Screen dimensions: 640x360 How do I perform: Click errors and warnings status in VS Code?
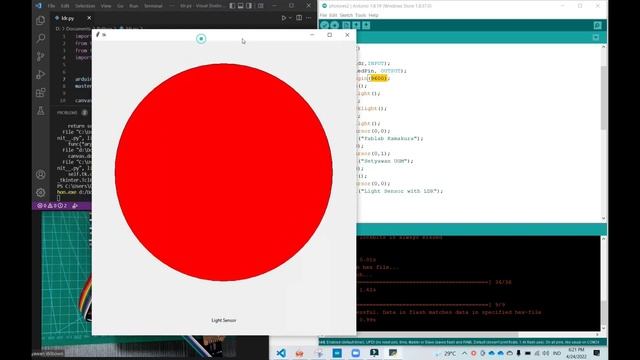click(52, 206)
